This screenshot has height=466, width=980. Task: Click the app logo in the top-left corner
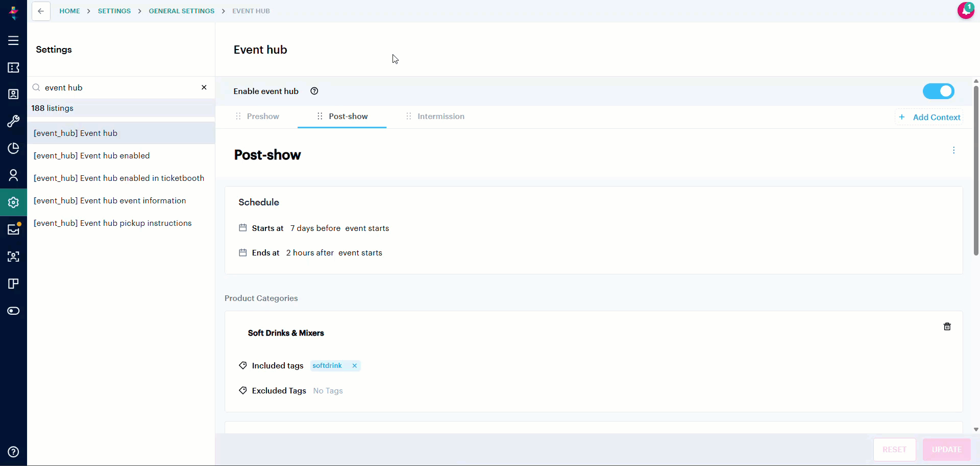[x=14, y=12]
